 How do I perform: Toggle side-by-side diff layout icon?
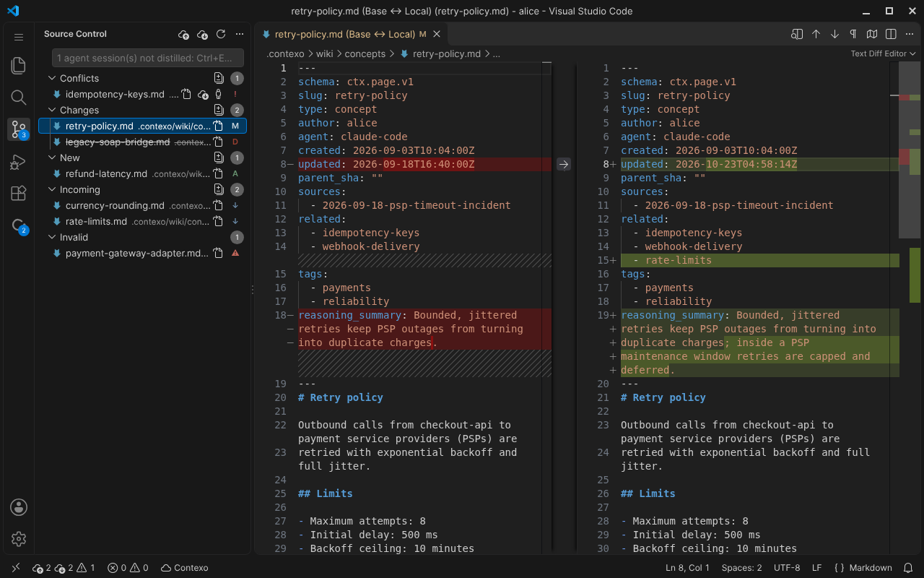click(x=891, y=34)
